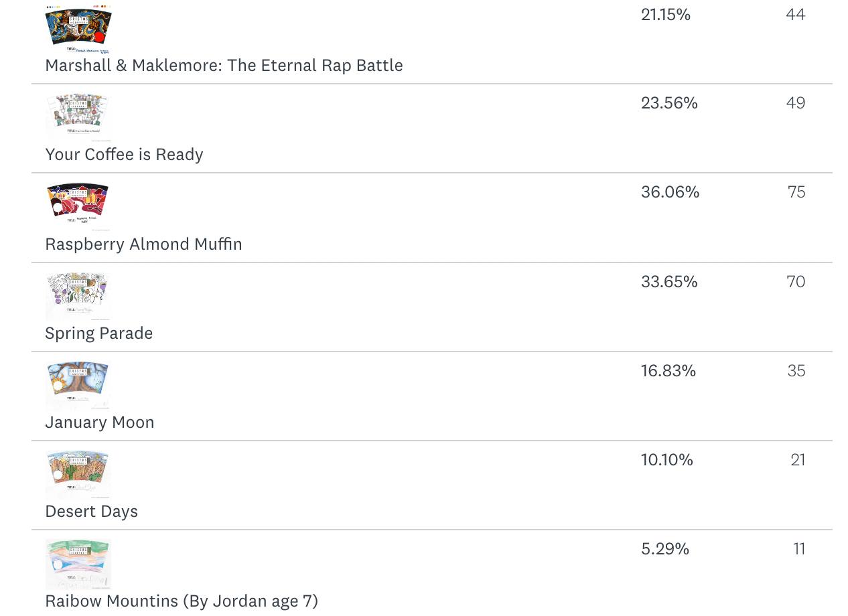Select the Your Coffee is Ready label

124,155
